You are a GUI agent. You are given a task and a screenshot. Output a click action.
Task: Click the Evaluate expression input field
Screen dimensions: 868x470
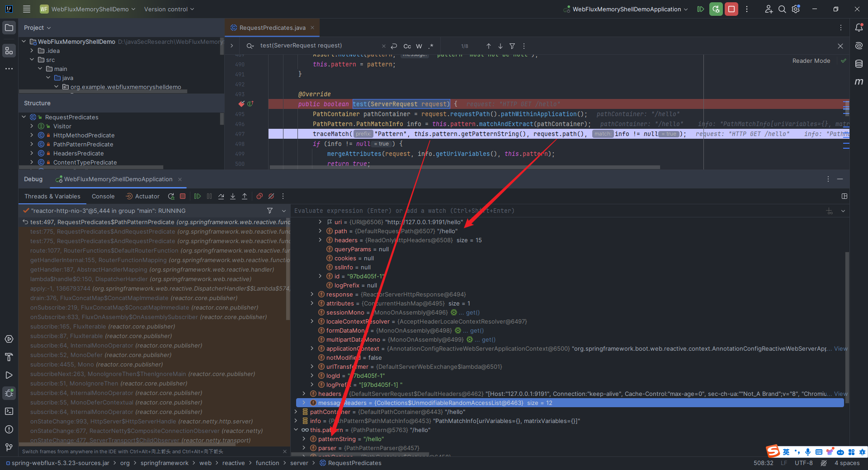click(556, 211)
